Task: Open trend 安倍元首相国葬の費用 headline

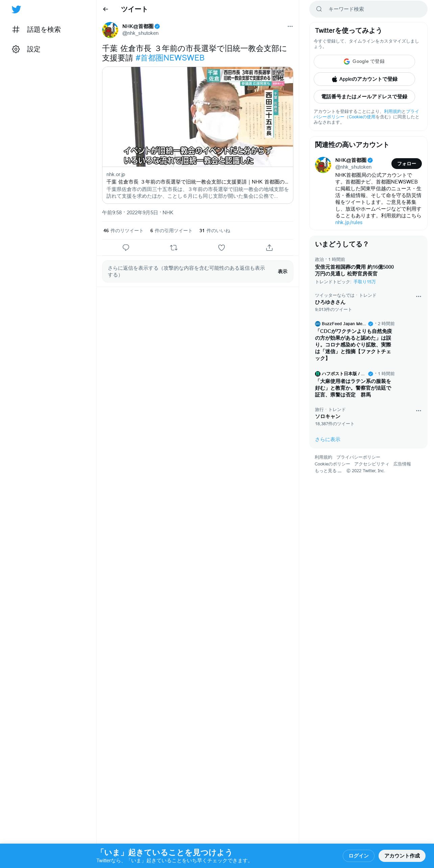Action: [x=354, y=270]
